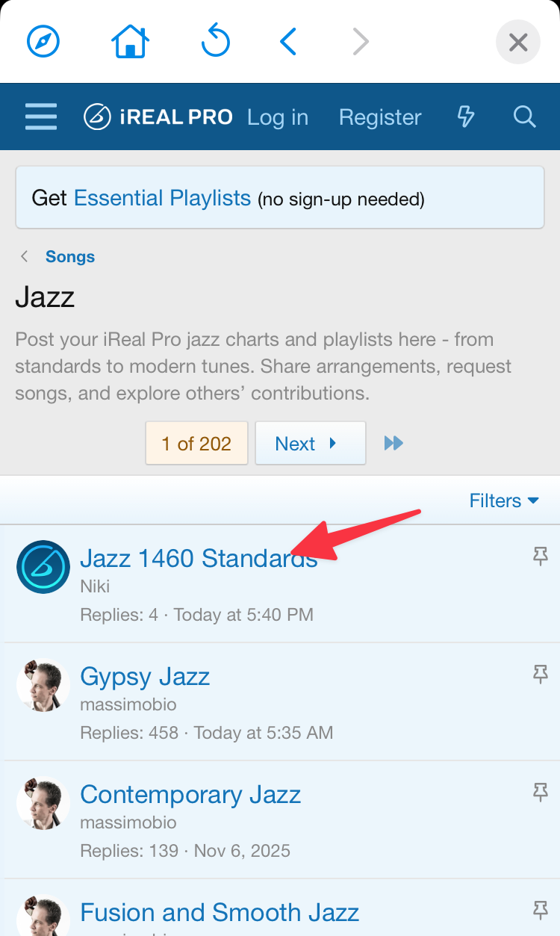Click massimobio's avatar beside Contemporary Jazz
Viewport: 560px width, 936px height.
pos(43,804)
